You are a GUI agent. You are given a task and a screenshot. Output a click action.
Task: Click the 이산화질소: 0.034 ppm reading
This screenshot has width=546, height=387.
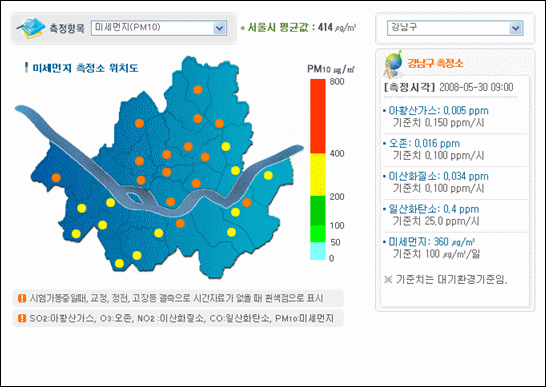coord(438,176)
